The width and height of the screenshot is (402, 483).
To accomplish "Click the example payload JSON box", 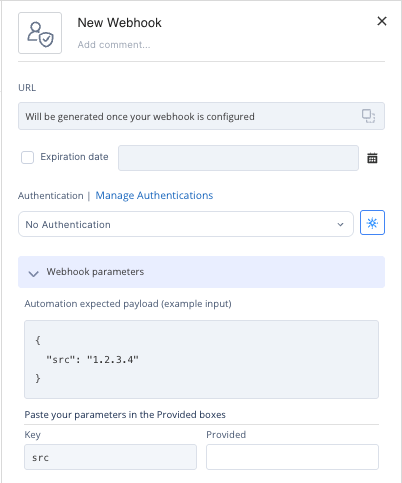I will [x=201, y=360].
